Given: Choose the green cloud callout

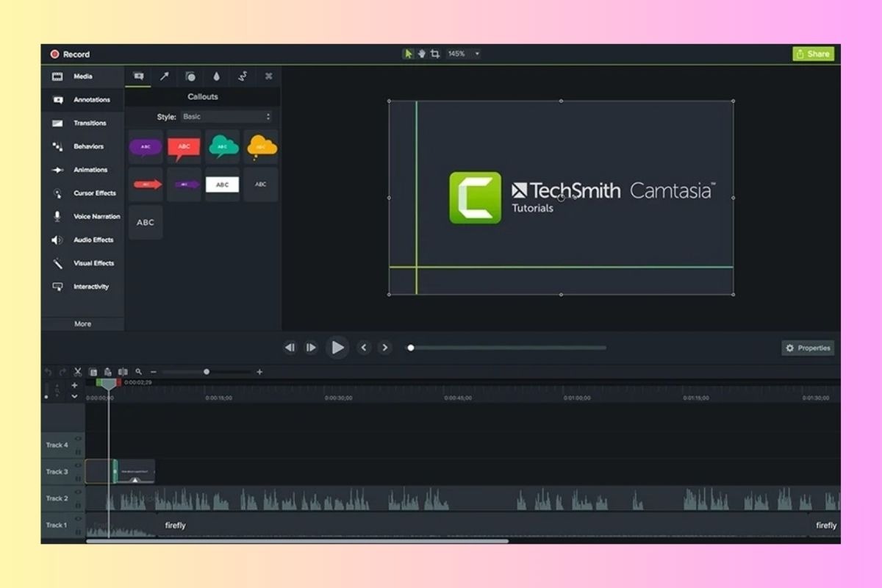Looking at the screenshot, I should (223, 147).
